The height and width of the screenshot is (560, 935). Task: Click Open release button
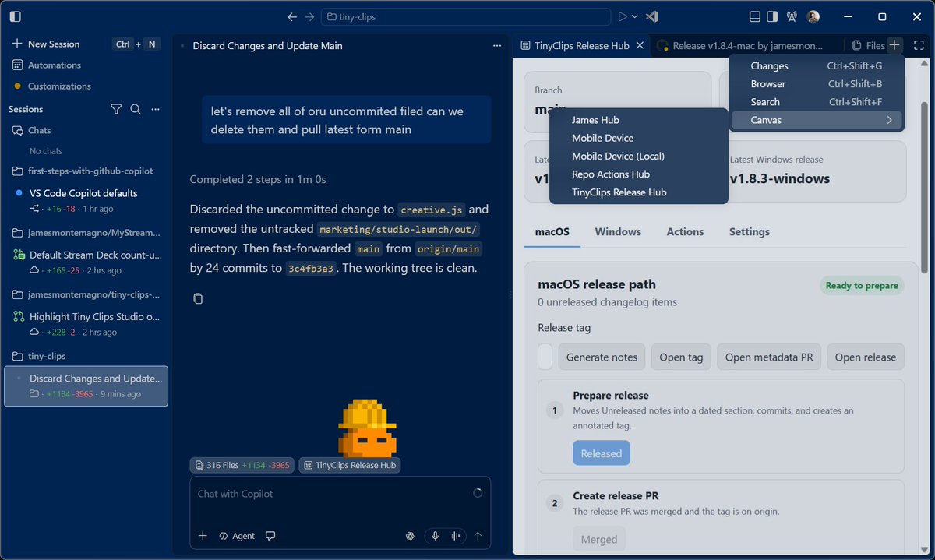tap(865, 357)
